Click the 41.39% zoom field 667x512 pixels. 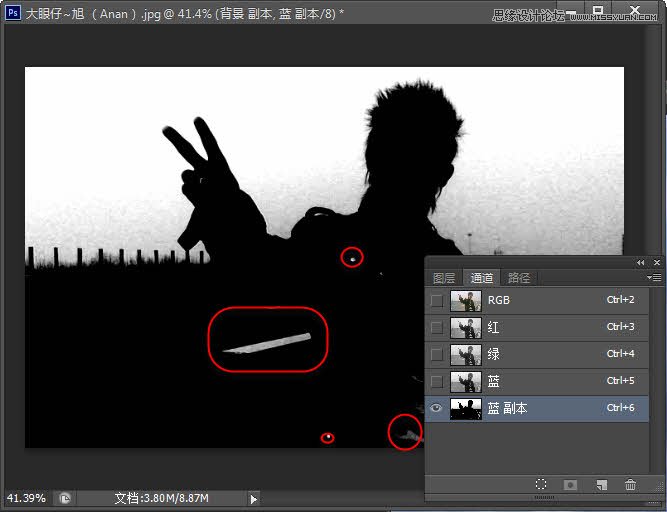coord(25,498)
